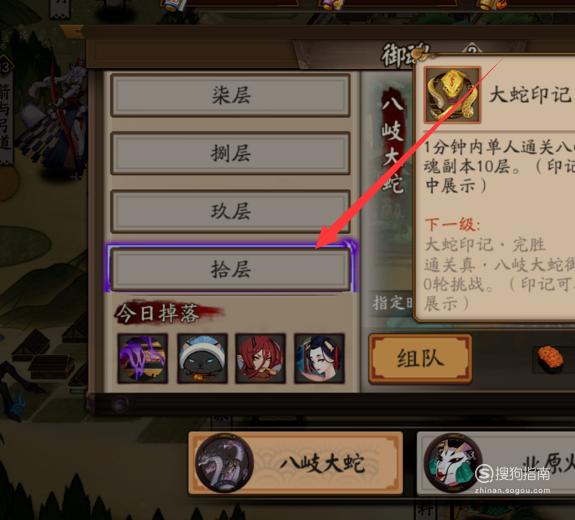
Task: Click the vertical 八岐大蛇 banner
Action: click(x=392, y=141)
